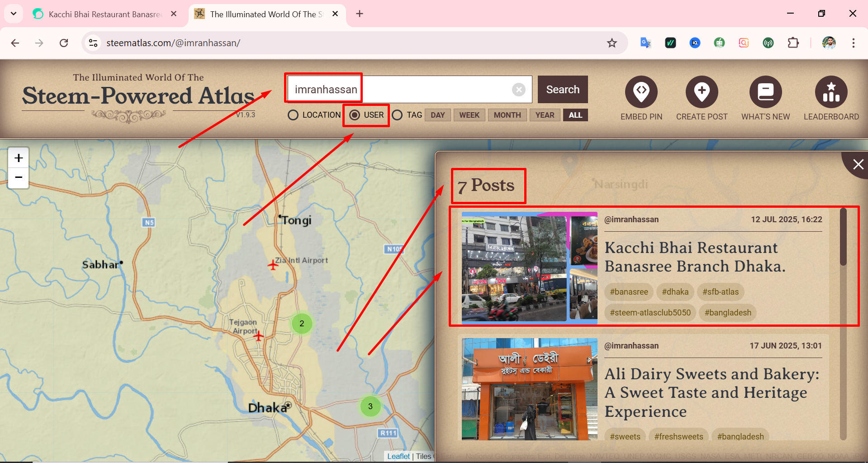The height and width of the screenshot is (463, 868).
Task: Open the What's New book icon
Action: (x=765, y=92)
